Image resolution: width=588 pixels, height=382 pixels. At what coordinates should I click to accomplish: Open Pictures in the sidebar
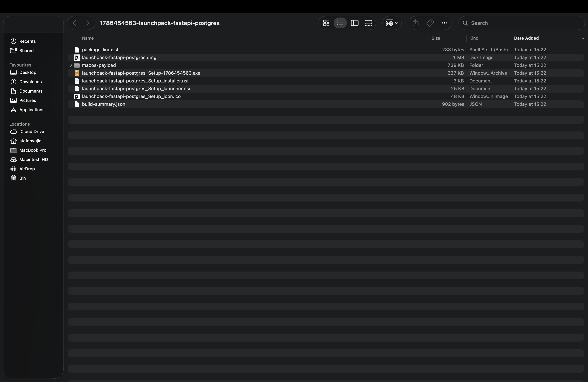pos(23,100)
